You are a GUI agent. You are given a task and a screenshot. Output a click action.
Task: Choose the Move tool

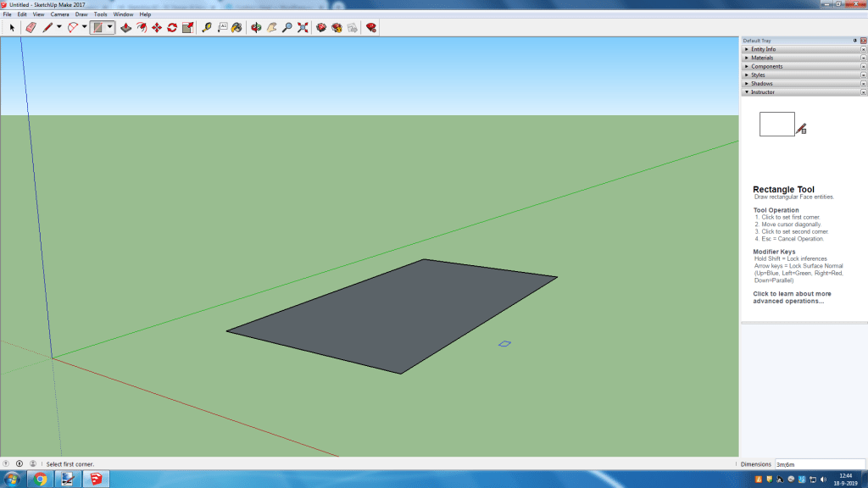[x=157, y=27]
